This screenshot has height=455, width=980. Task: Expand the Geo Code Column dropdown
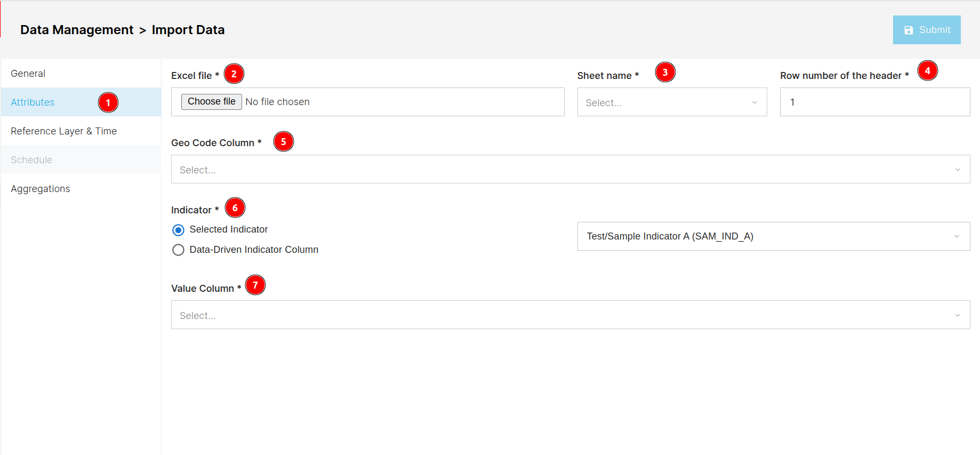571,169
